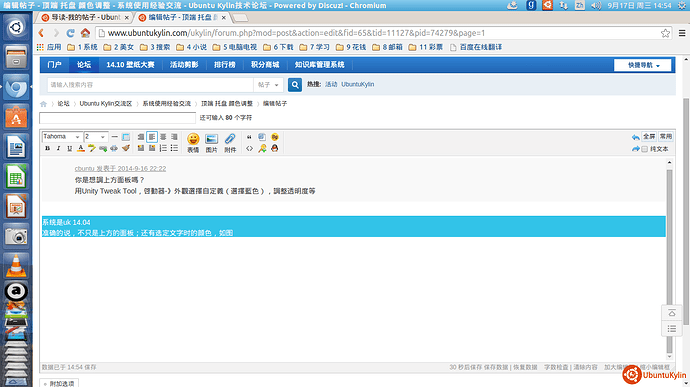The image size is (690, 387).
Task: Click the undo arrow in editor
Action: click(635, 137)
